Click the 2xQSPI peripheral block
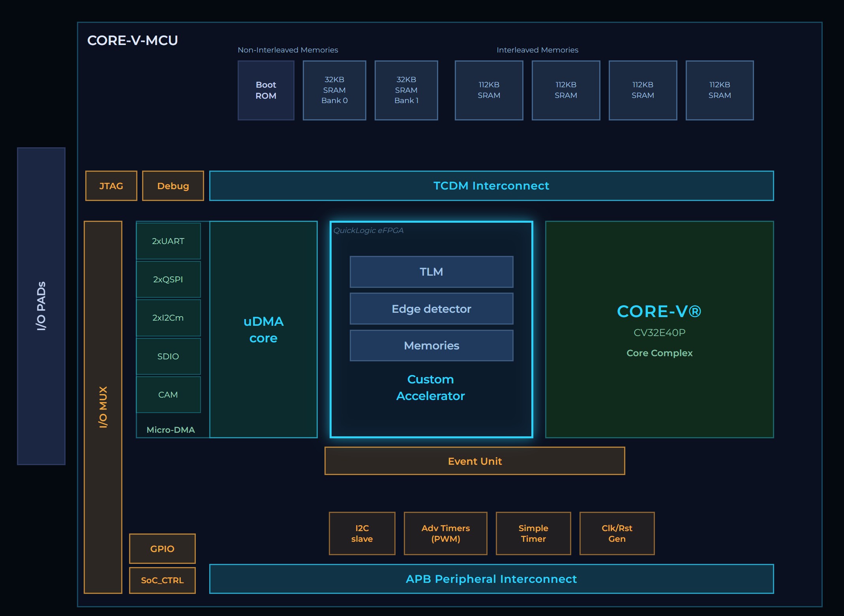Screen dimensions: 844x616 (168, 279)
